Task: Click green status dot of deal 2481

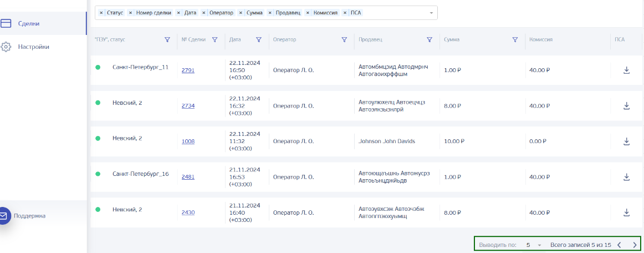Action: 98,174
